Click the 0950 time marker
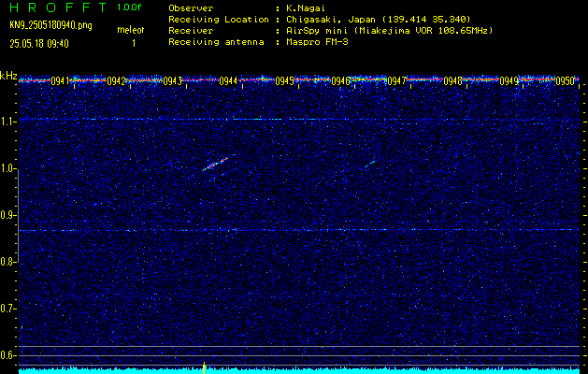This screenshot has height=374, width=588. coord(565,80)
